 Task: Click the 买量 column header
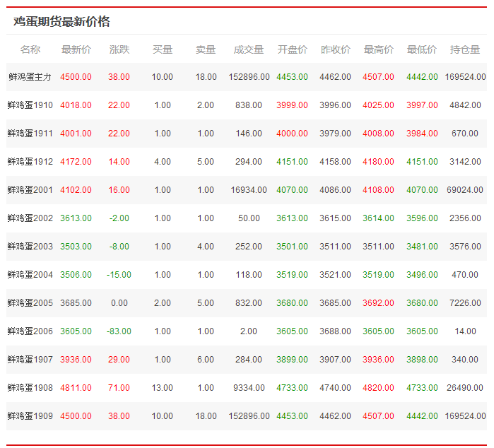(x=163, y=49)
